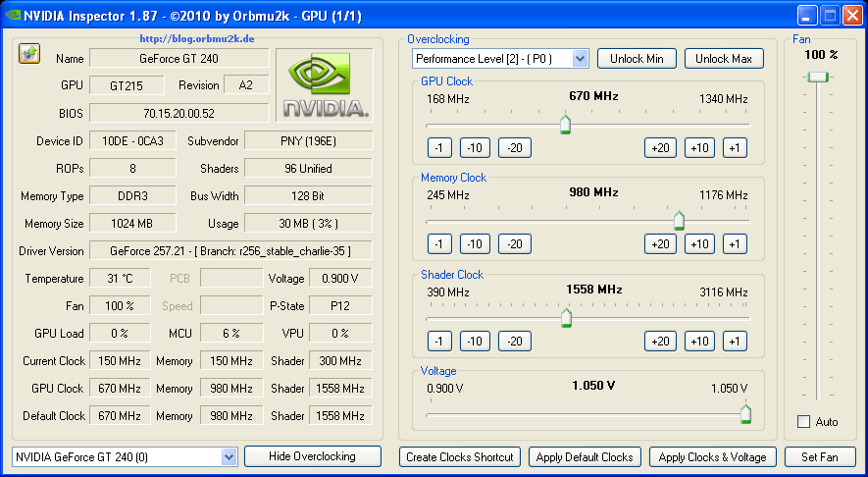The width and height of the screenshot is (868, 477).
Task: Increase Shader Clock by 20 MHz
Action: pyautogui.click(x=660, y=342)
